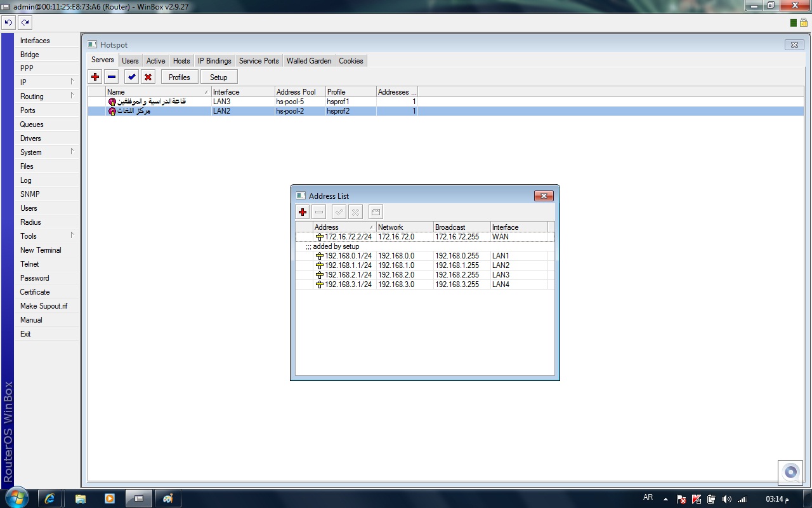Click the Hotspot Setup button
This screenshot has height=508, width=812.
[x=218, y=77]
